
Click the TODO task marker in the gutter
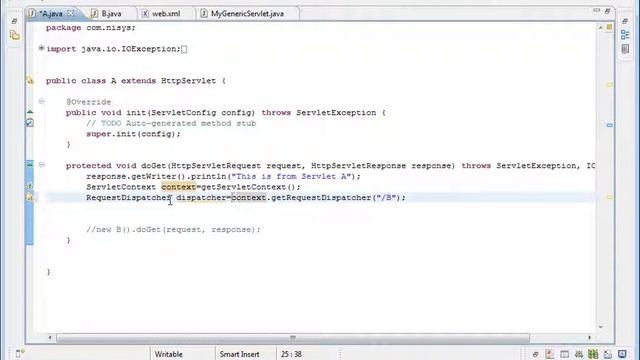click(30, 122)
